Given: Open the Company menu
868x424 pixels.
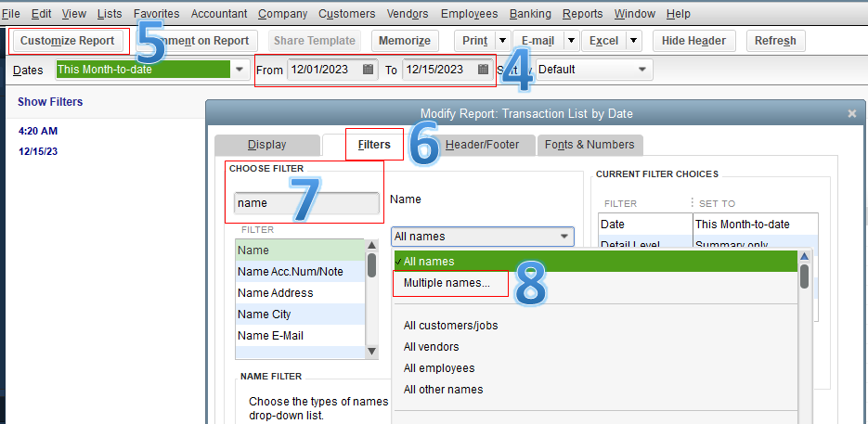Looking at the screenshot, I should 283,13.
